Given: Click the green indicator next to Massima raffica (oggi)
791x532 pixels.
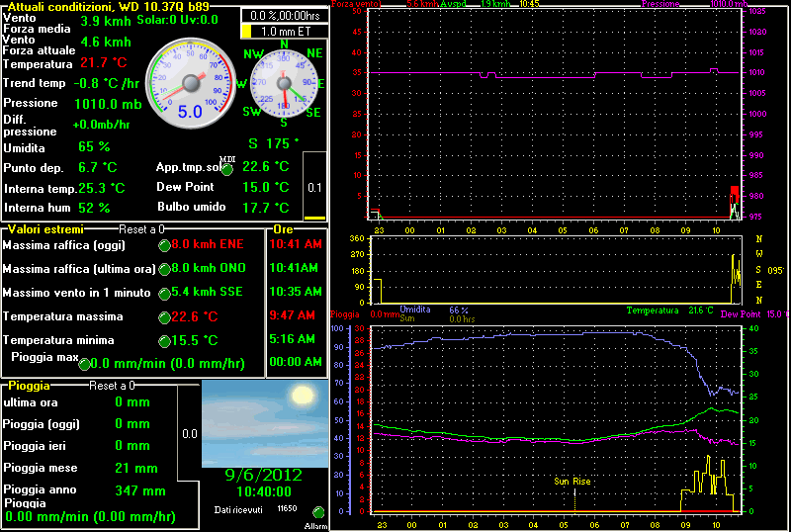Looking at the screenshot, I should click(164, 246).
